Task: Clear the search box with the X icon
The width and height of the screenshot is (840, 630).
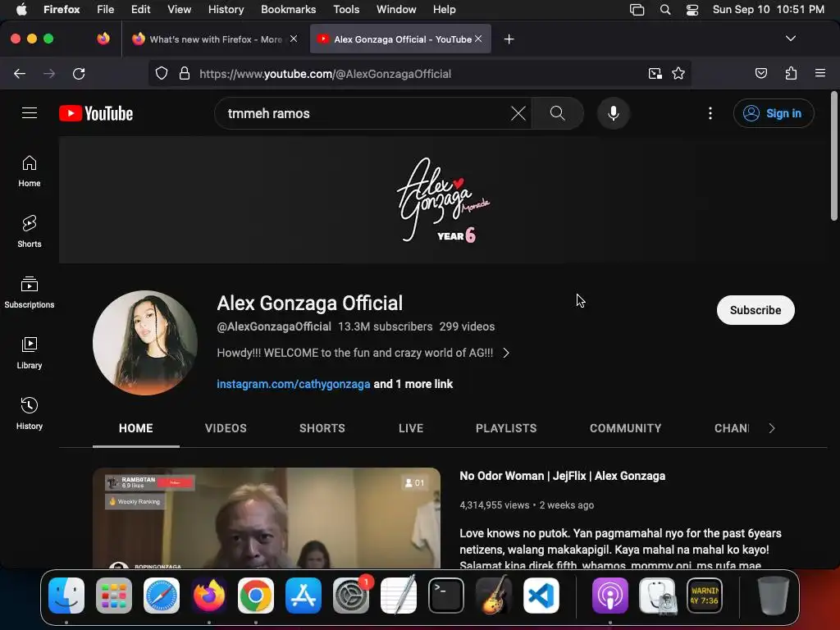Action: pyautogui.click(x=518, y=113)
